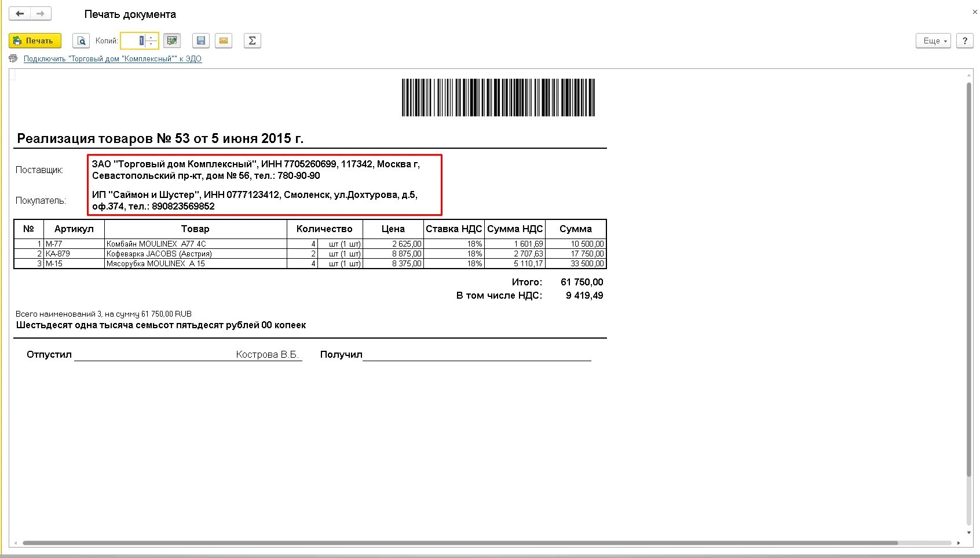Select article cell КА-879
Screen dimensions: 980x558
point(74,254)
